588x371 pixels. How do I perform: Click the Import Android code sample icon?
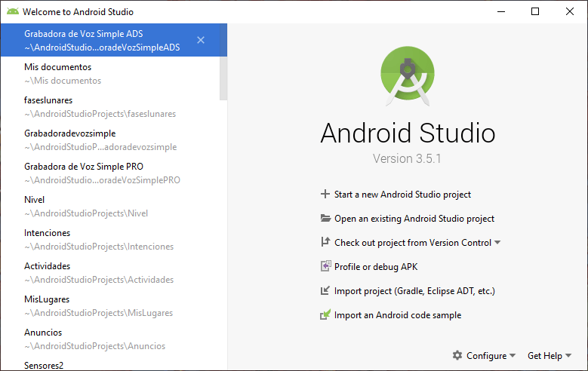click(325, 315)
